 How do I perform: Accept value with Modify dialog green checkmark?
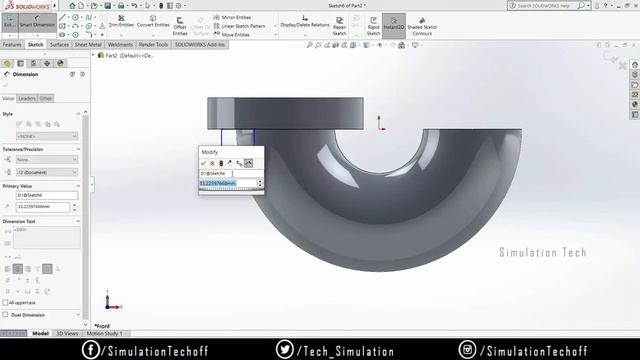203,163
